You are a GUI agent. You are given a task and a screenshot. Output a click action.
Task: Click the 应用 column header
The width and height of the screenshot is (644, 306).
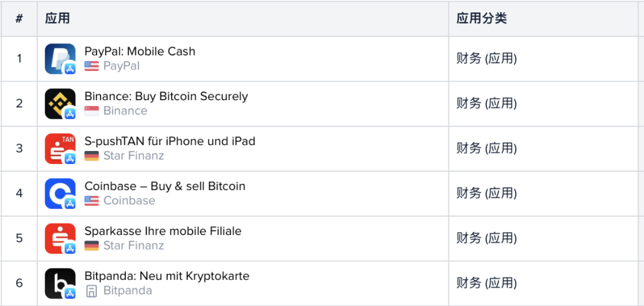click(x=57, y=18)
